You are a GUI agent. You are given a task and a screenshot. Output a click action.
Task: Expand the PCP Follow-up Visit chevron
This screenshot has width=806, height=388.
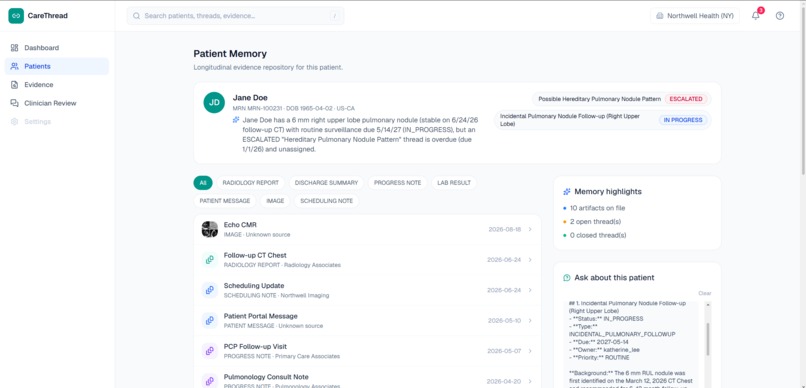click(530, 351)
